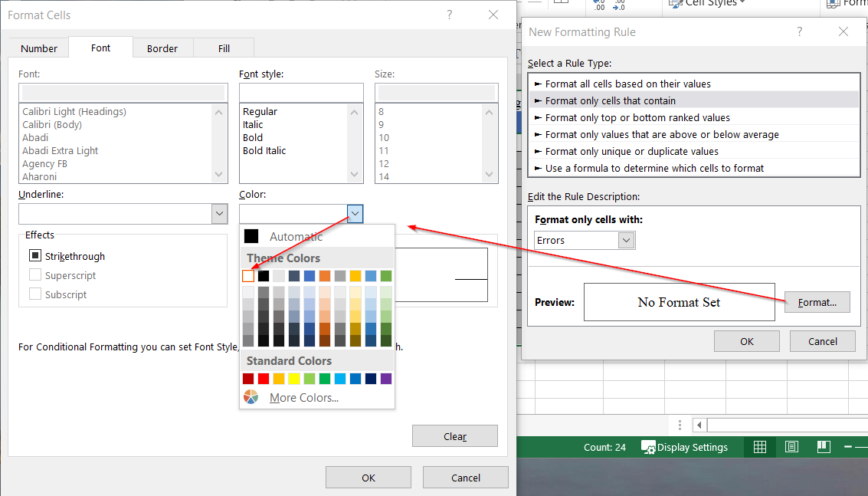
Task: Click help icon in New Formatting Rule dialog
Action: (x=799, y=31)
